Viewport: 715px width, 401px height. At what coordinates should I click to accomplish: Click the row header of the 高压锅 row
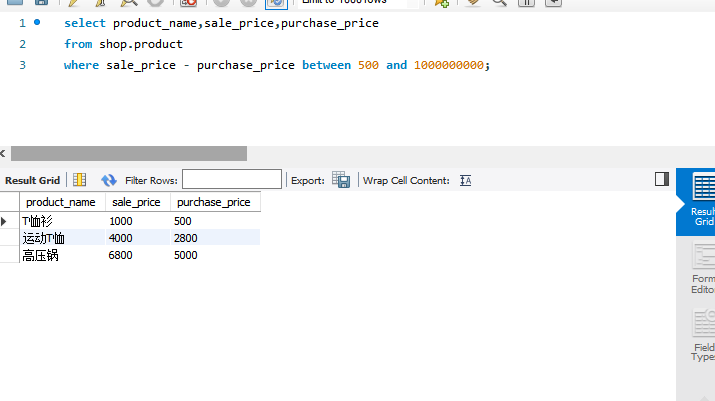click(x=10, y=255)
